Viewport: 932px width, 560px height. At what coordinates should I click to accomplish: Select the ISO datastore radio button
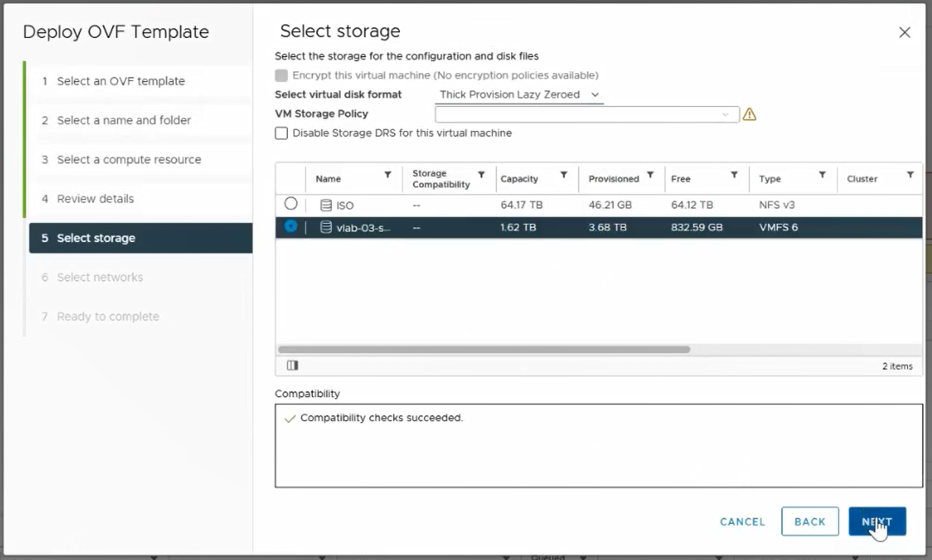(x=291, y=204)
